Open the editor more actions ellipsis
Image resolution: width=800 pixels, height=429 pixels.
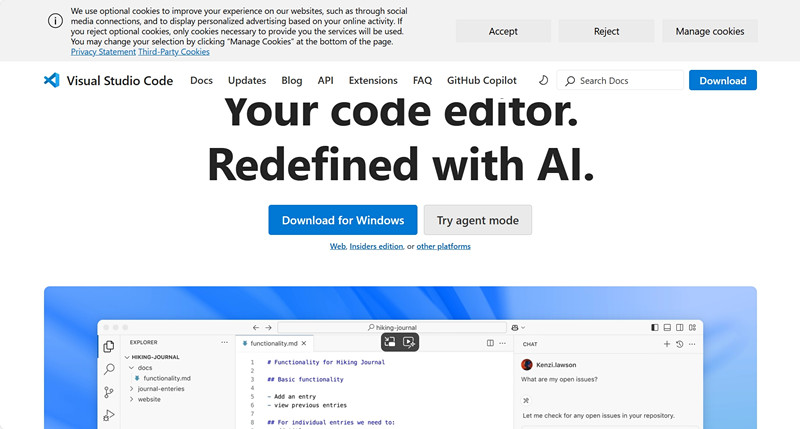click(x=503, y=343)
